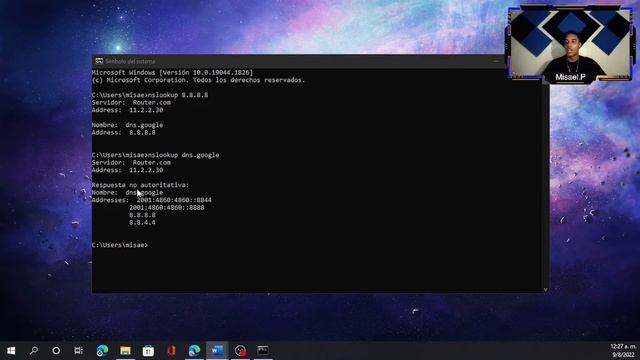The width and height of the screenshot is (640, 360).
Task: Click the 8.8.4.4 address line
Action: click(142, 222)
